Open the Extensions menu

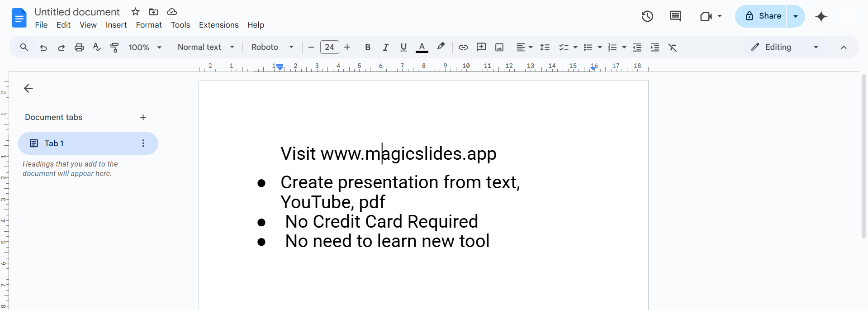(218, 25)
